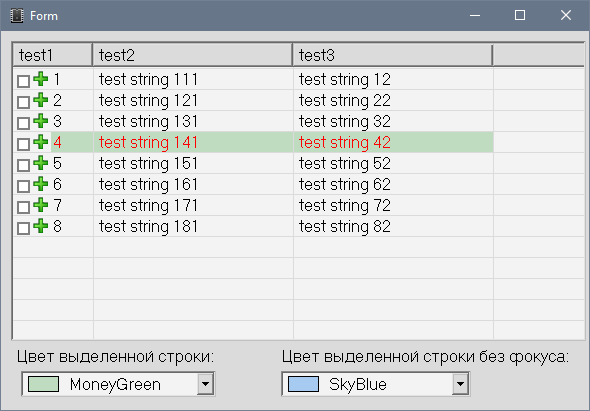Click the test3 column header
This screenshot has width=590, height=411.
coord(393,55)
